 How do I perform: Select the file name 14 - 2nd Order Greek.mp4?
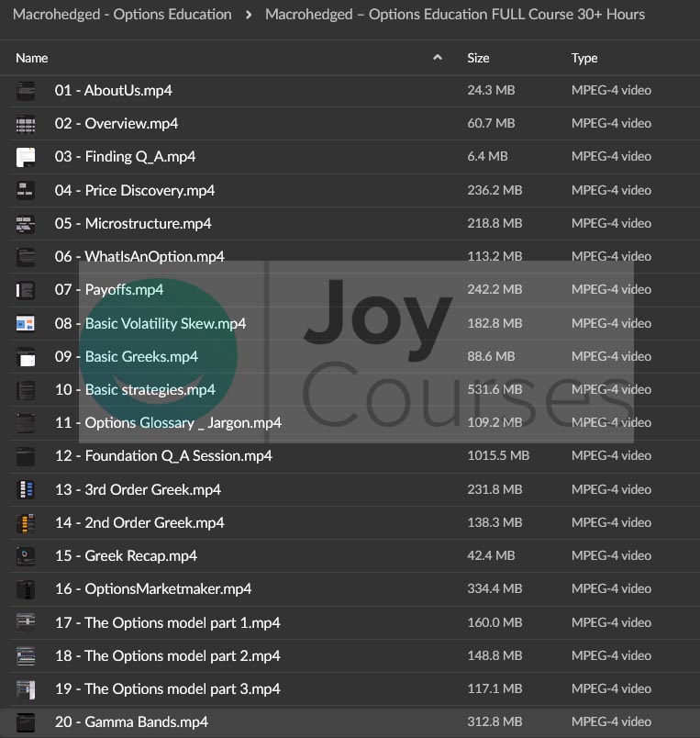[139, 523]
